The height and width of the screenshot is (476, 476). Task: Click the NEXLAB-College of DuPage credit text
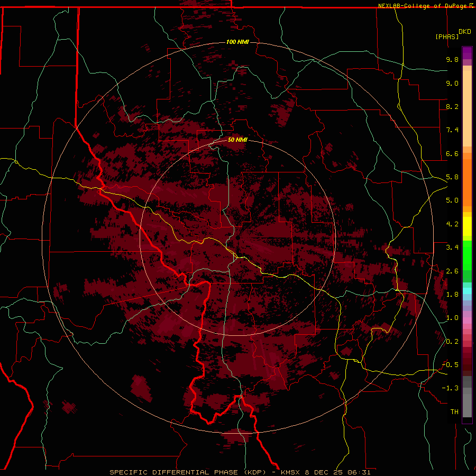(423, 6)
